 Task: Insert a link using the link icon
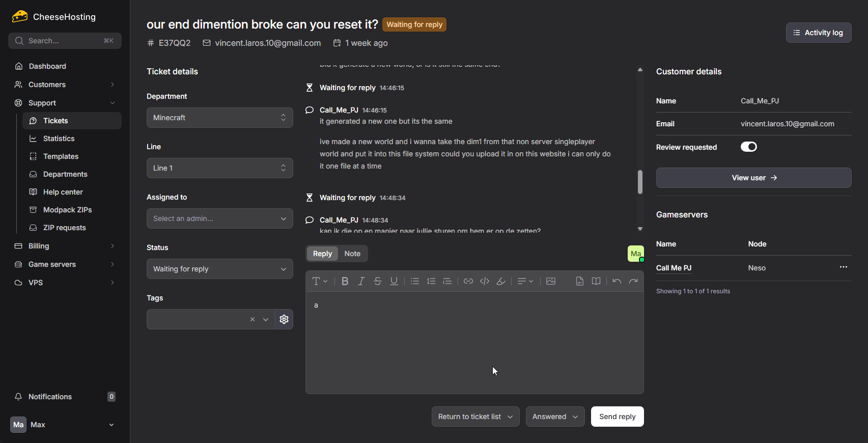point(468,281)
